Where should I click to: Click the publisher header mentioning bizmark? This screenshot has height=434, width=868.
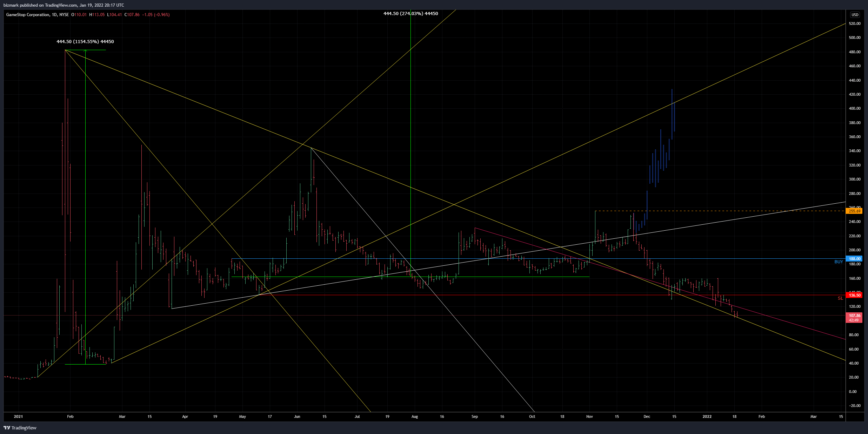click(64, 5)
